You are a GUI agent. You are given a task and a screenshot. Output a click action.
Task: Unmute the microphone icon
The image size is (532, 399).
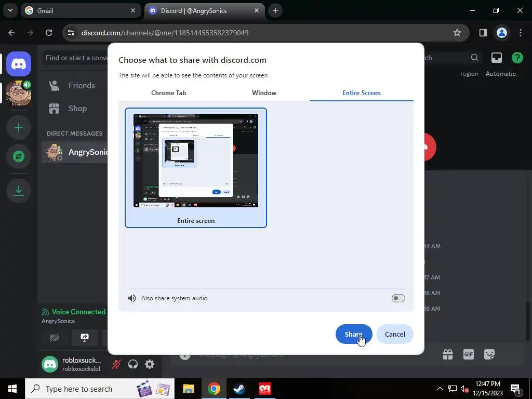tap(116, 364)
